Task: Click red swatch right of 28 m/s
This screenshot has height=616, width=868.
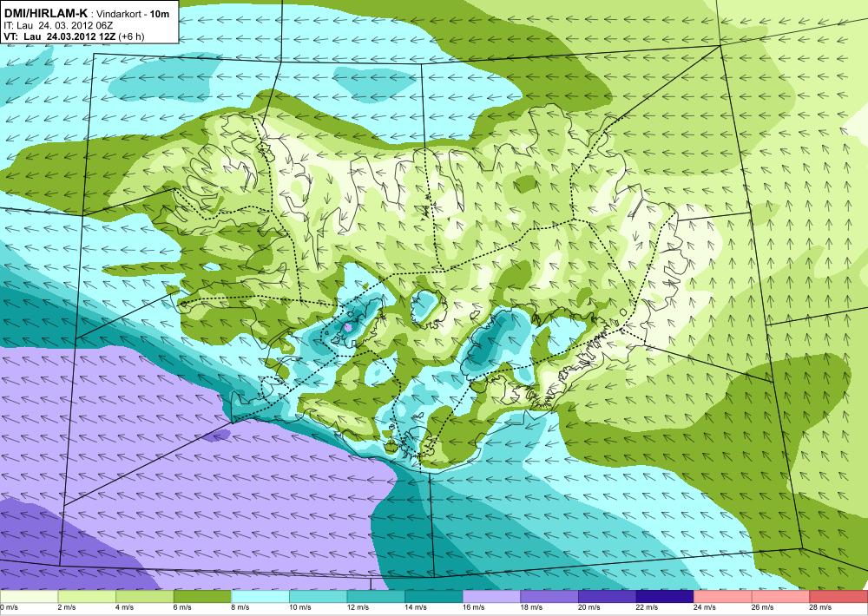Action: pos(838,597)
